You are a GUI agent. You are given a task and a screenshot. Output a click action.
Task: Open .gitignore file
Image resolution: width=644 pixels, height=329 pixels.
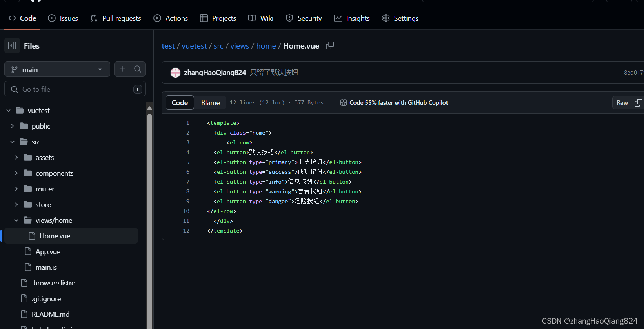click(46, 299)
